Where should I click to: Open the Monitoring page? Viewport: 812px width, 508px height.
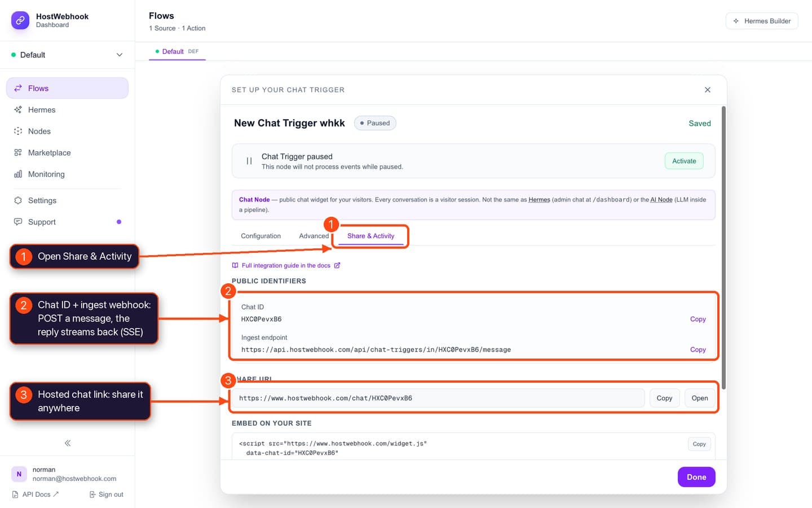coord(67,174)
